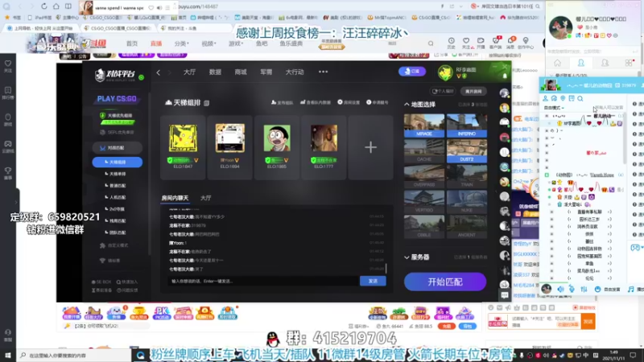Select 天梯组排 mode in sidebar
The height and width of the screenshot is (362, 644).
tap(118, 162)
